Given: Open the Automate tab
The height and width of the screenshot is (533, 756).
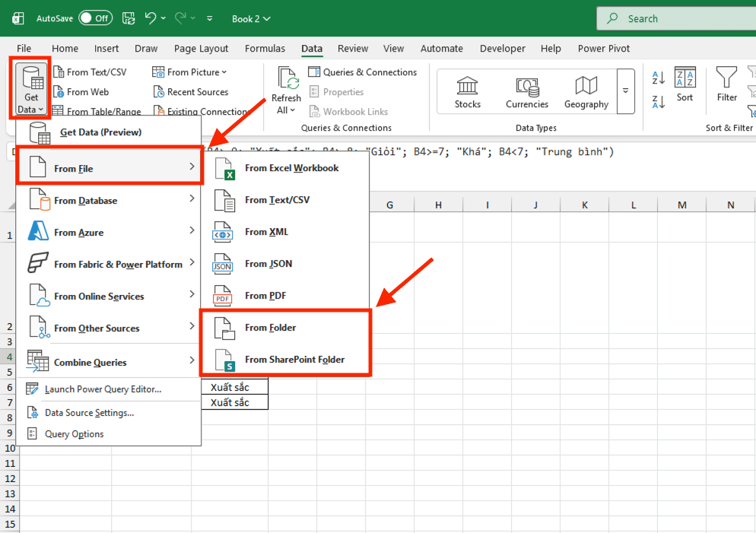Looking at the screenshot, I should [441, 48].
